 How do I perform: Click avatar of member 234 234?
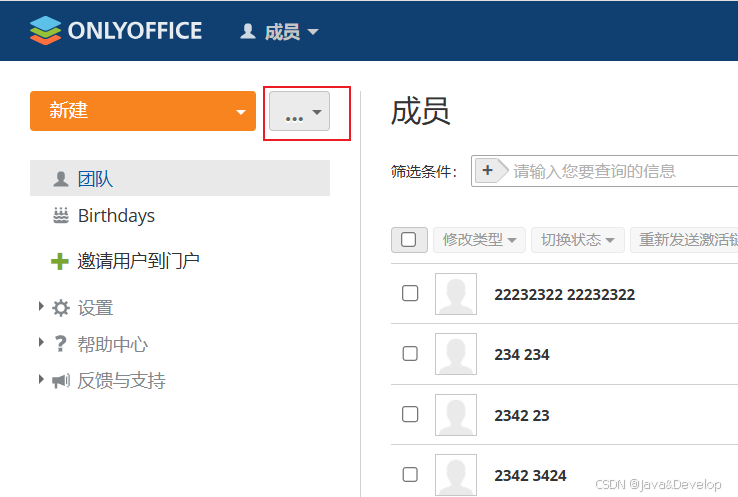(456, 354)
